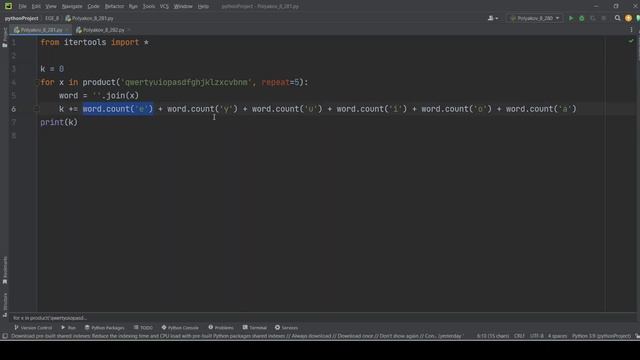Open the Code menu
The width and height of the screenshot is (640, 360).
tap(93, 7)
